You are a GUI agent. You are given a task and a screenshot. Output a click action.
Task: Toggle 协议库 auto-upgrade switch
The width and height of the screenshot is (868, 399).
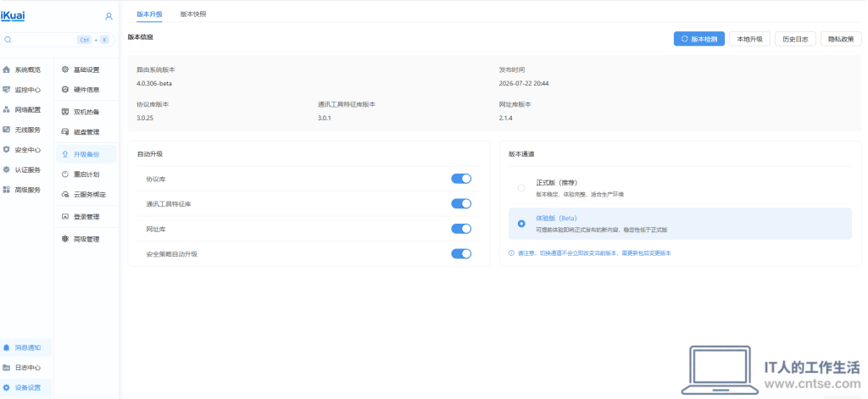click(461, 179)
